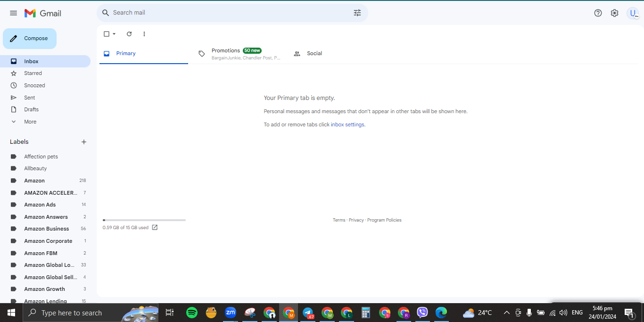Image resolution: width=644 pixels, height=322 pixels.
Task: Open the Program Policies link
Action: (384, 220)
